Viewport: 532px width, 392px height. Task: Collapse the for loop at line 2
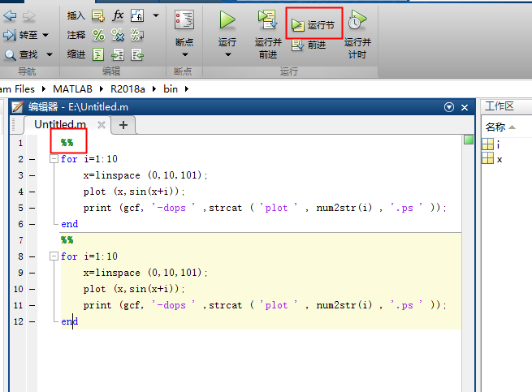pyautogui.click(x=54, y=159)
